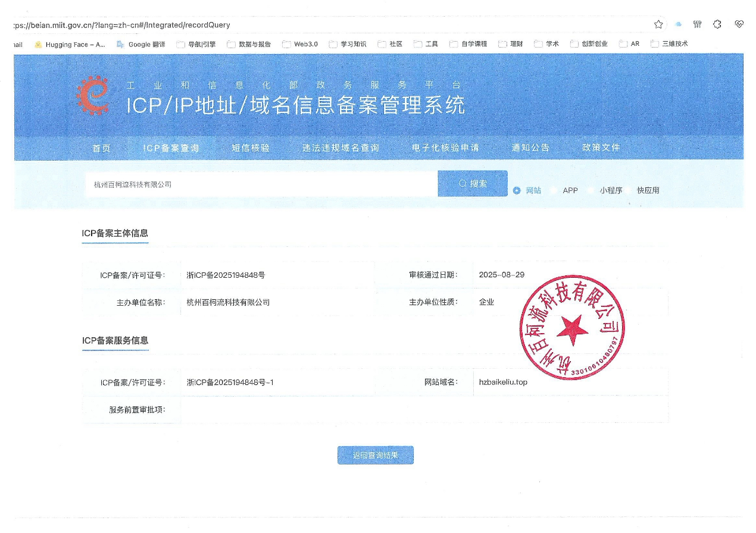Open the 社区 bookmark folder
This screenshot has width=756, height=533.
coord(391,44)
